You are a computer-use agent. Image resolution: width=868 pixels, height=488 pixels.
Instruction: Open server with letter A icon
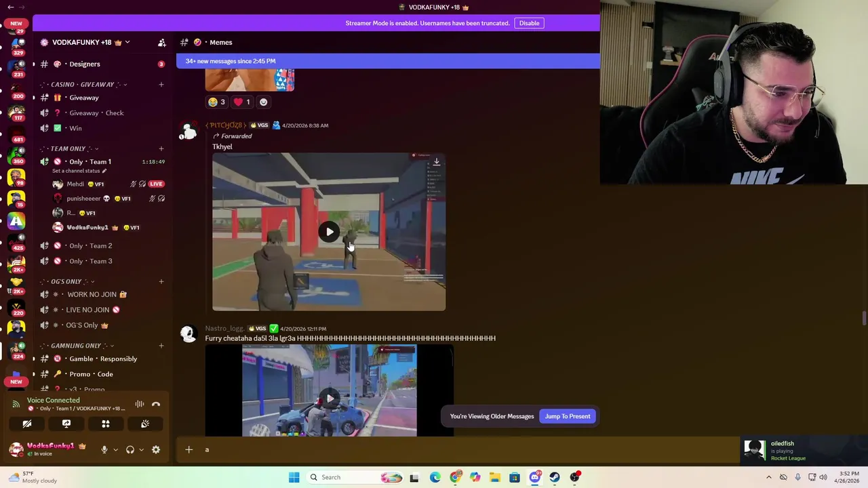point(16,221)
